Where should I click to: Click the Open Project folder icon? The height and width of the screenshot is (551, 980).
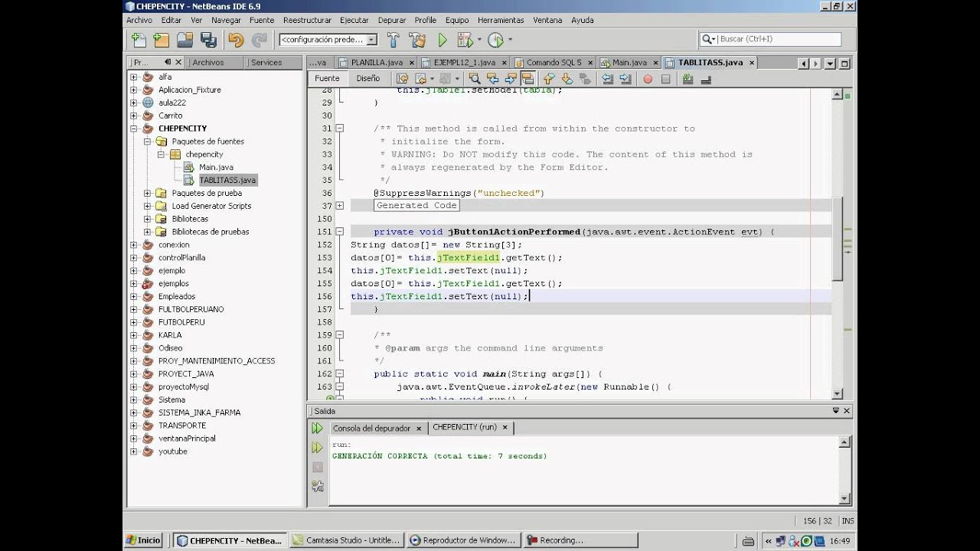pos(185,40)
